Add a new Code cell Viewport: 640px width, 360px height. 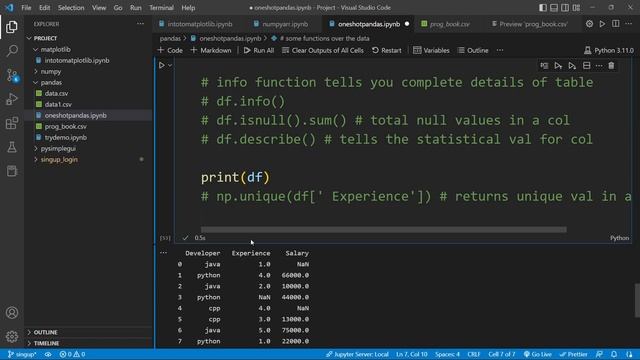tap(170, 50)
